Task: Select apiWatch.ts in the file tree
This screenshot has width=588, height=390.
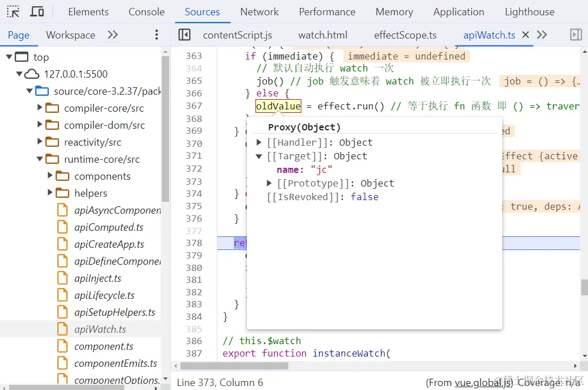Action: click(x=100, y=329)
